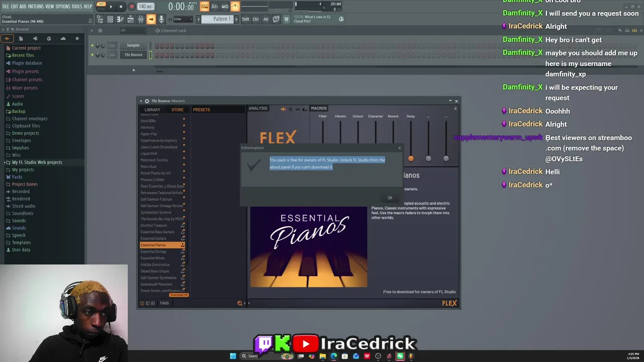This screenshot has height=362, width=644.
Task: Toggle the Ctrl key button
Action: [256, 19]
